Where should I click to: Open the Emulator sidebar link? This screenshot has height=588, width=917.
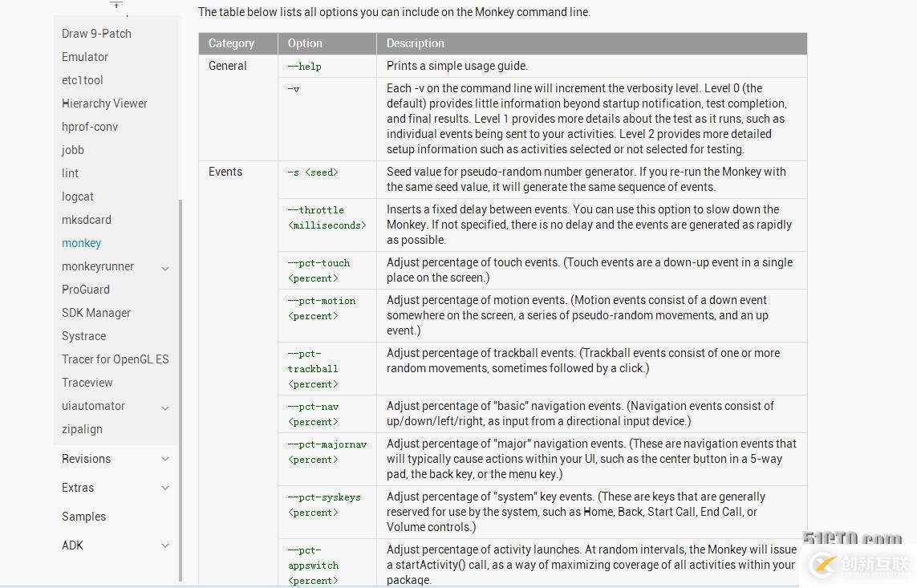85,57
